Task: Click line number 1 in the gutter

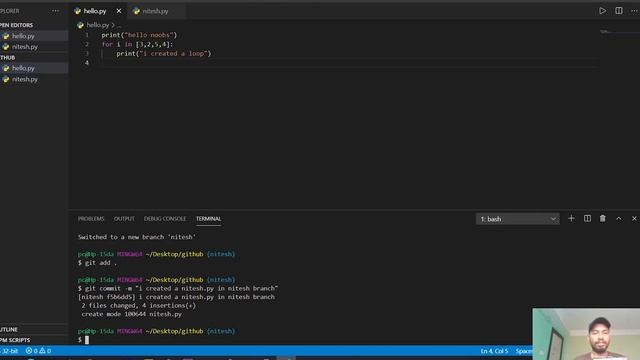Action: click(x=87, y=35)
